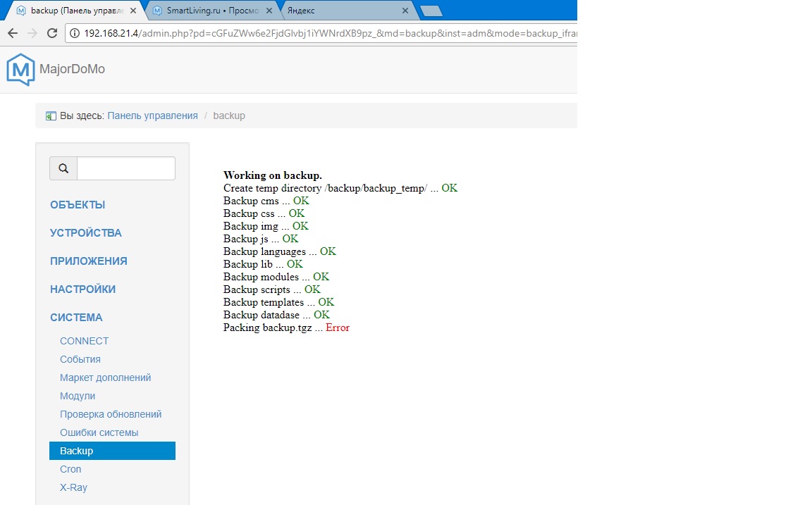
Task: Click the breadcrumb icon before 'Вы здесь'
Action: tap(51, 116)
